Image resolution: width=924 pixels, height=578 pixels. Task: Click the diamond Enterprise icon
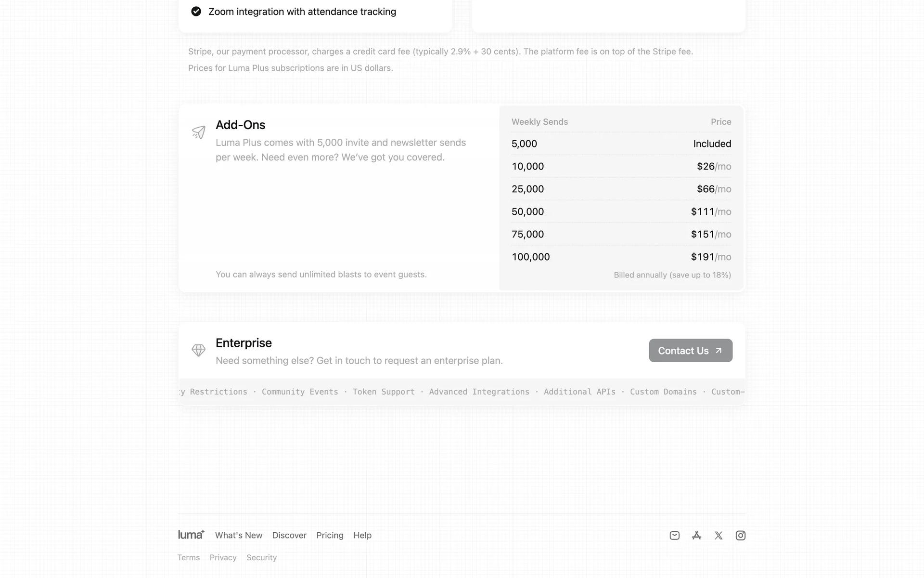click(198, 350)
